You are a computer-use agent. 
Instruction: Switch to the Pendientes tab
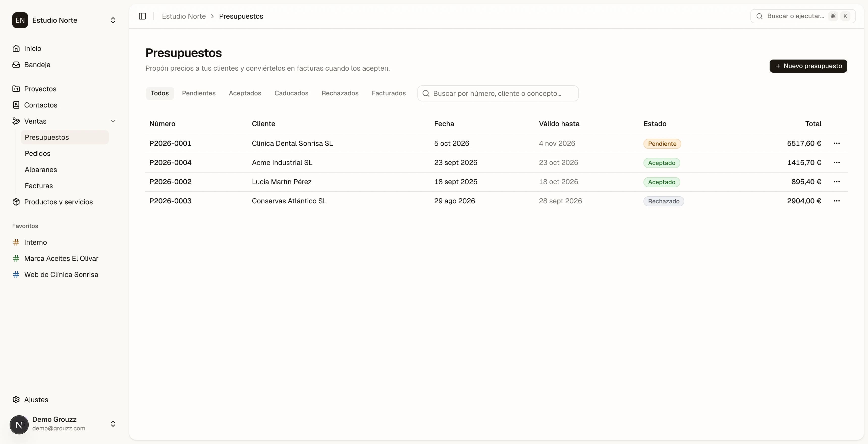[199, 93]
